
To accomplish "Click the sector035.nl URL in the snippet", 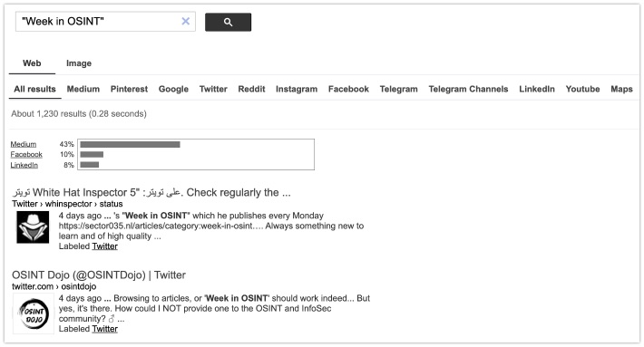I will [x=156, y=226].
